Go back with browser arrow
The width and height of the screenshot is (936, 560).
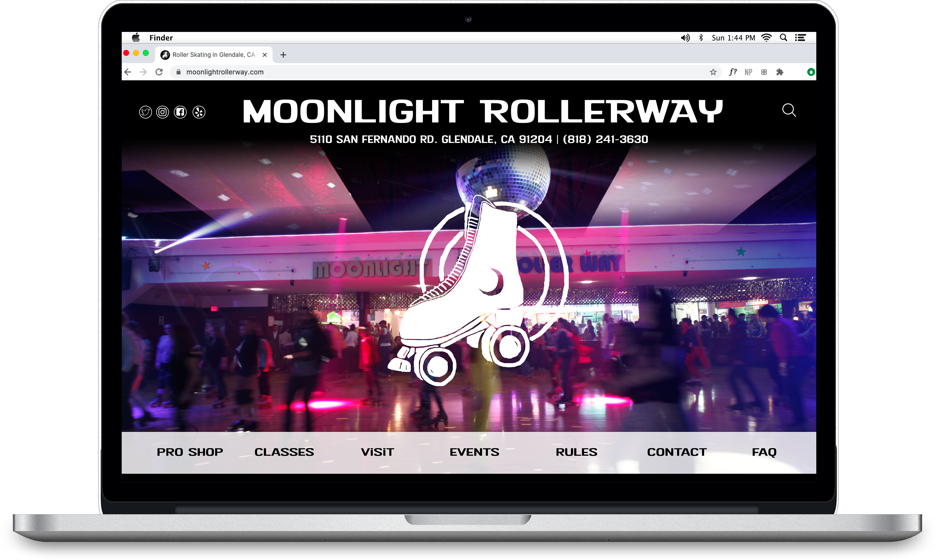pyautogui.click(x=128, y=72)
